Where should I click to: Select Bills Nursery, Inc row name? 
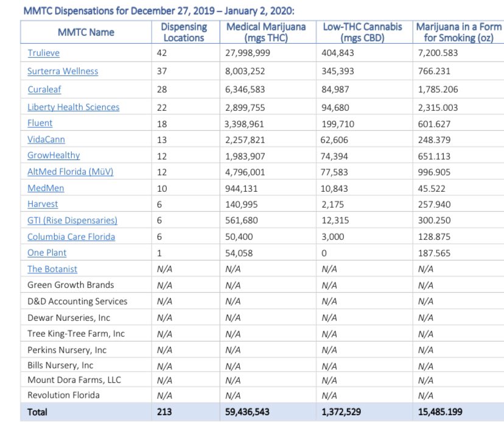click(60, 365)
